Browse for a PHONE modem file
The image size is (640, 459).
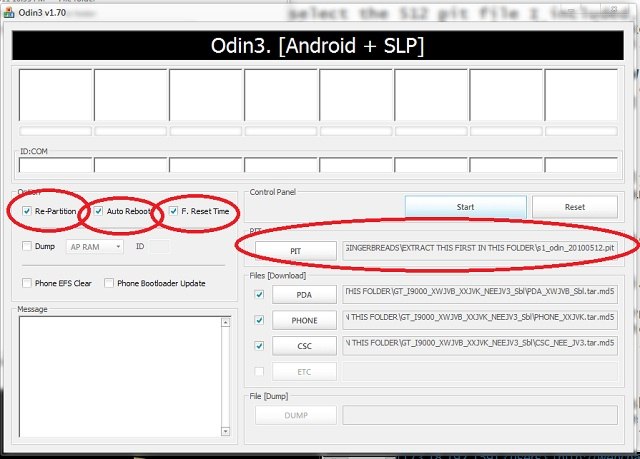pyautogui.click(x=304, y=320)
